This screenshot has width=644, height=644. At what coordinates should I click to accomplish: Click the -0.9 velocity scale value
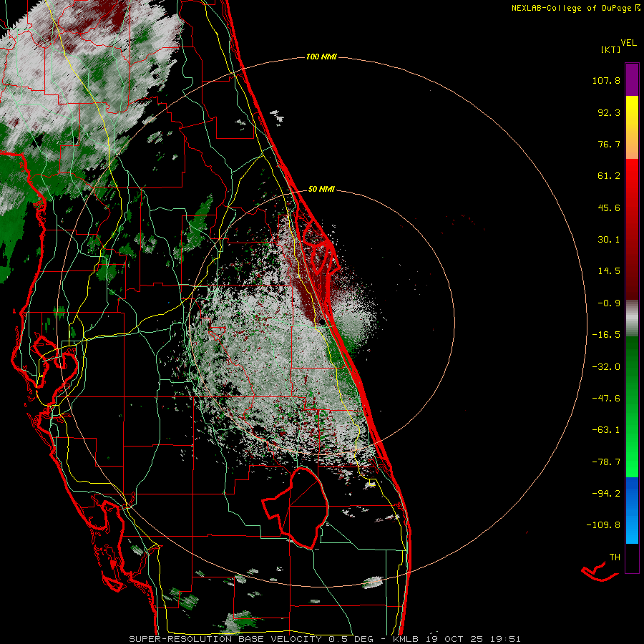(609, 303)
